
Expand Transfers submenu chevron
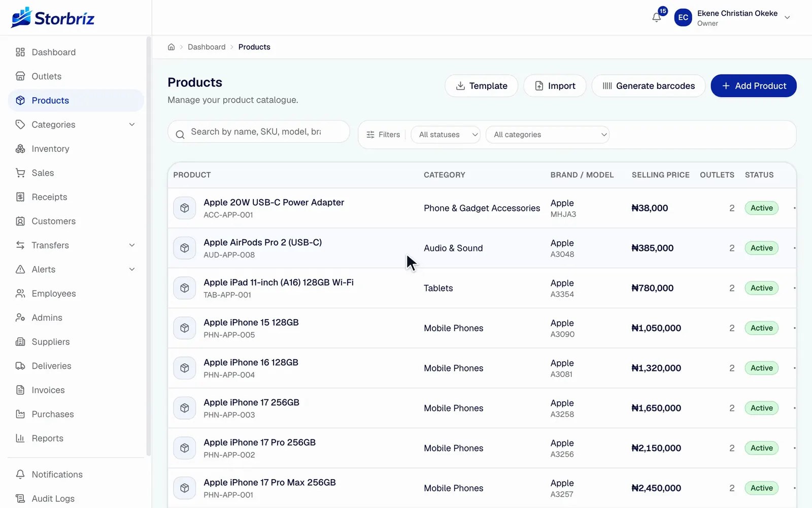point(132,245)
